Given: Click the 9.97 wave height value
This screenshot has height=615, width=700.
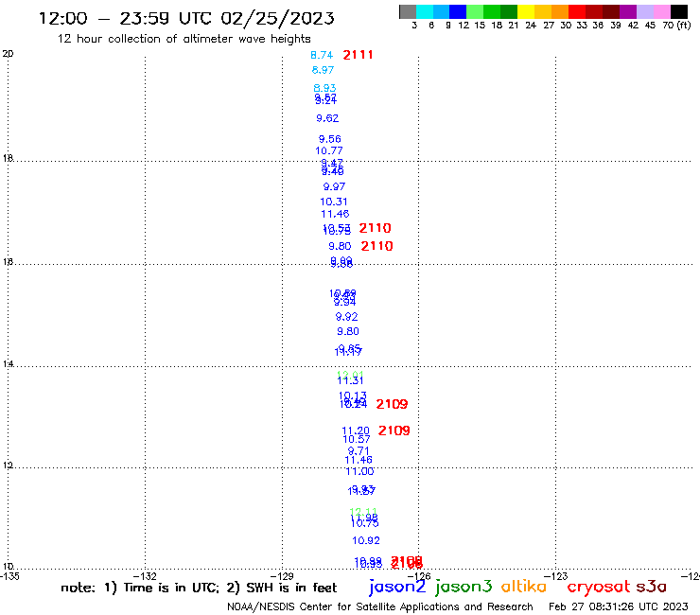Looking at the screenshot, I should click(x=334, y=186).
